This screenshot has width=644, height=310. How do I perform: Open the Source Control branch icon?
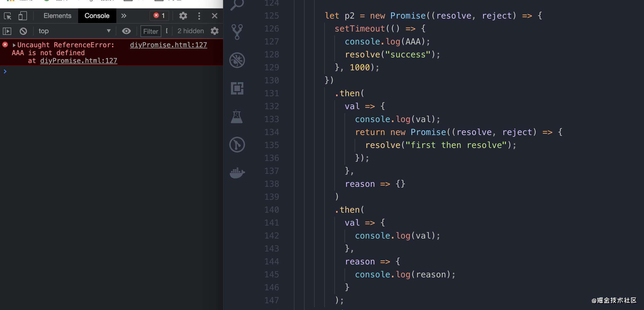coord(237,32)
